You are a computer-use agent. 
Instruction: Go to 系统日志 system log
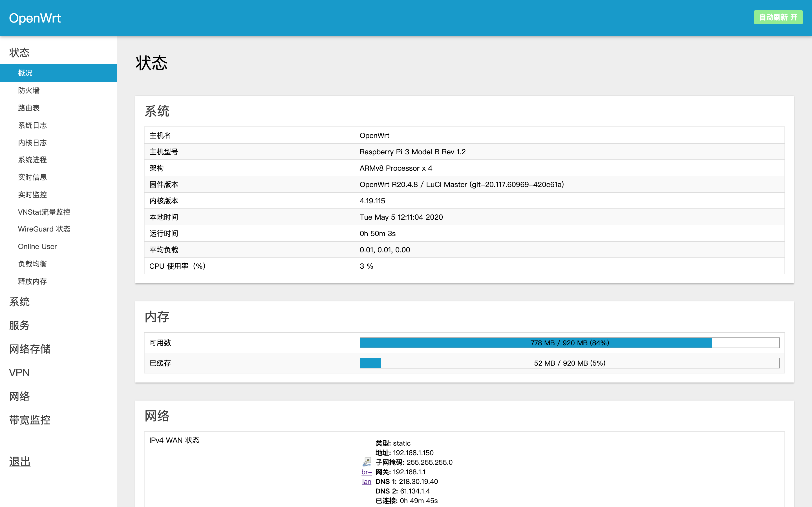tap(32, 125)
